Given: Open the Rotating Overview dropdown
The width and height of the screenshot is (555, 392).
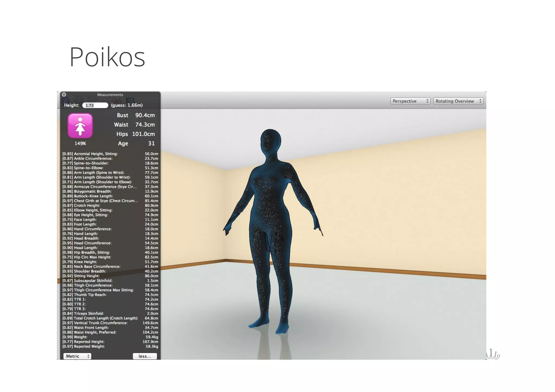Looking at the screenshot, I should tap(458, 101).
